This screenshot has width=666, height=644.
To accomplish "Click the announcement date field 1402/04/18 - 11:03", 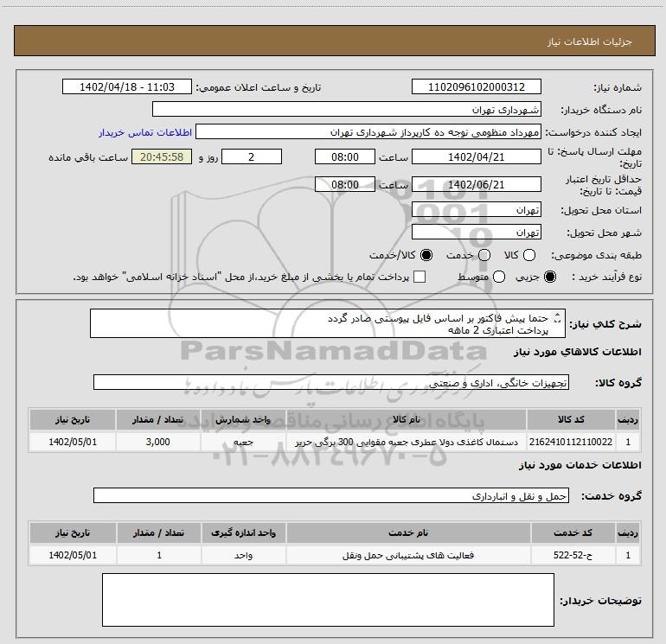I will pyautogui.click(x=127, y=87).
